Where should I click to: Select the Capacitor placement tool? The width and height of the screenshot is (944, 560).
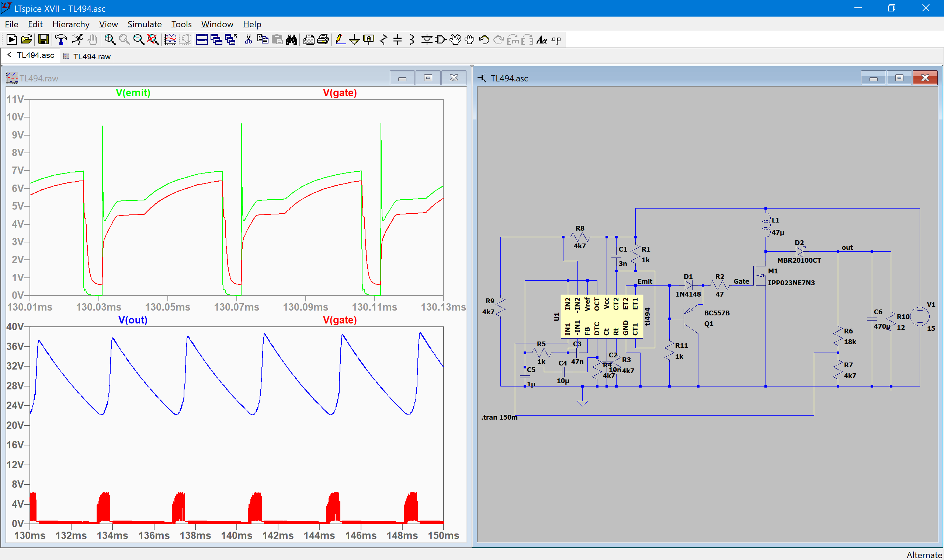click(398, 40)
